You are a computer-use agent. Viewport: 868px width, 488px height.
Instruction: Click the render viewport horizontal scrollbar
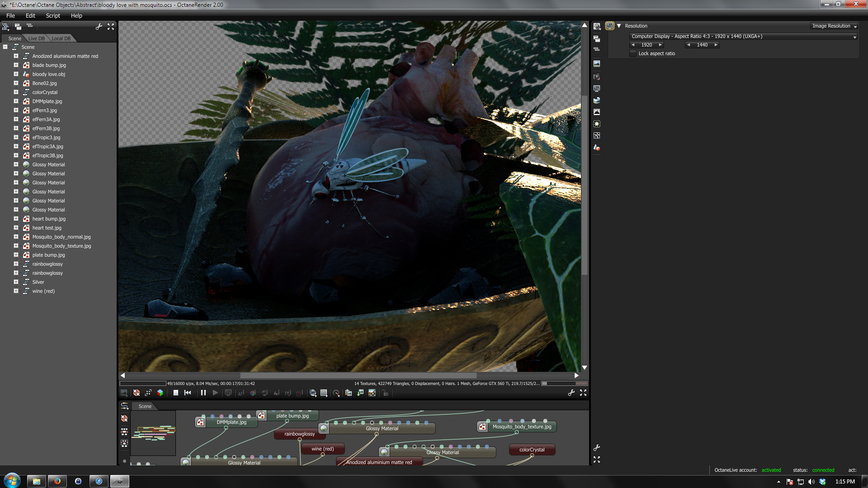point(358,375)
